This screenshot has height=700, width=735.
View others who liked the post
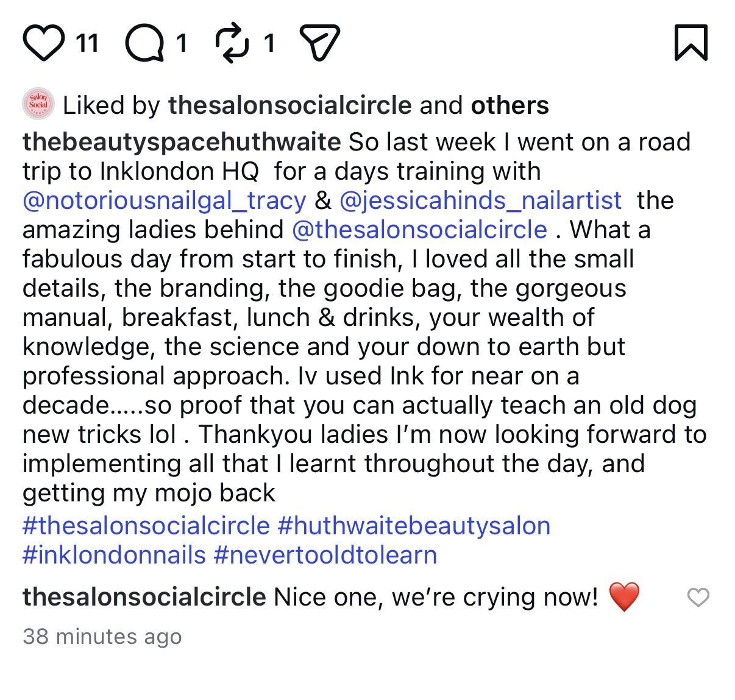[x=510, y=105]
